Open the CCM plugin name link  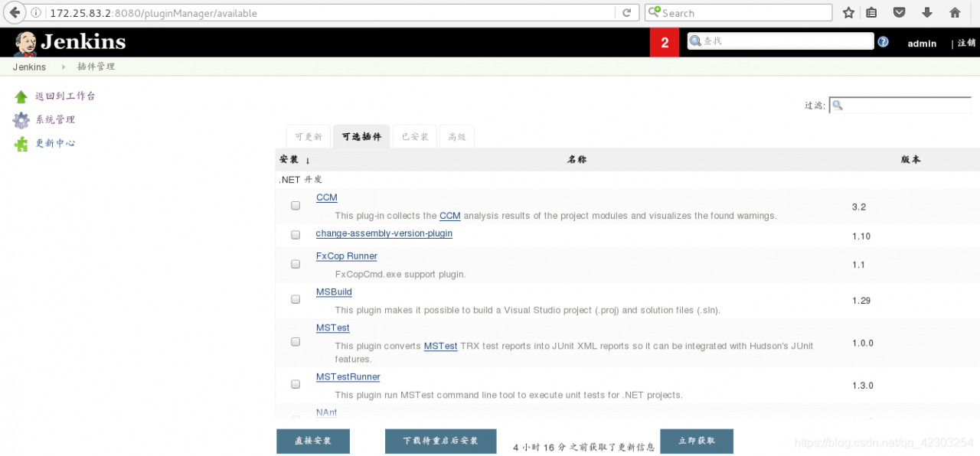tap(327, 197)
